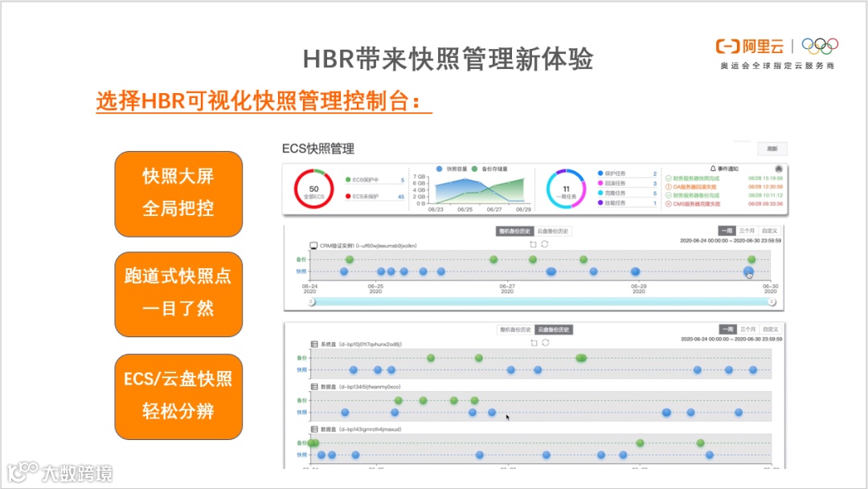The width and height of the screenshot is (868, 489).
Task: Click the CRM验证实例1 instance label
Action: click(368, 246)
